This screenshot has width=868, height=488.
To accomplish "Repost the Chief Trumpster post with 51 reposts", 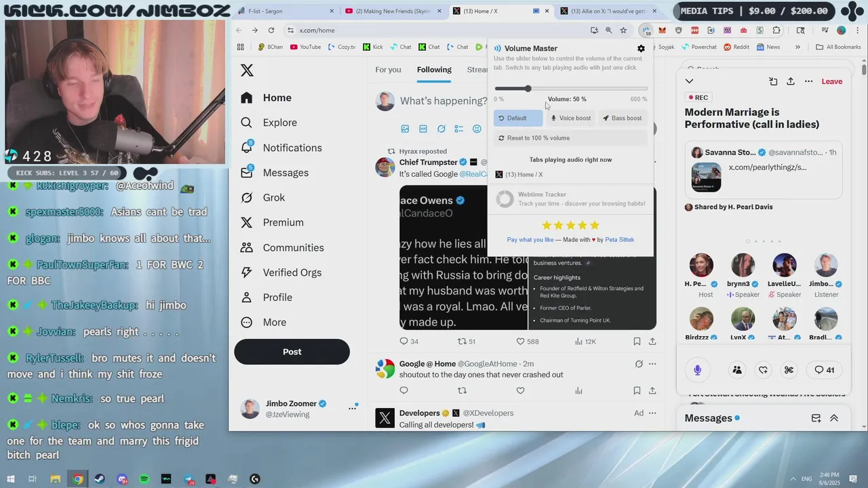I will pyautogui.click(x=467, y=342).
